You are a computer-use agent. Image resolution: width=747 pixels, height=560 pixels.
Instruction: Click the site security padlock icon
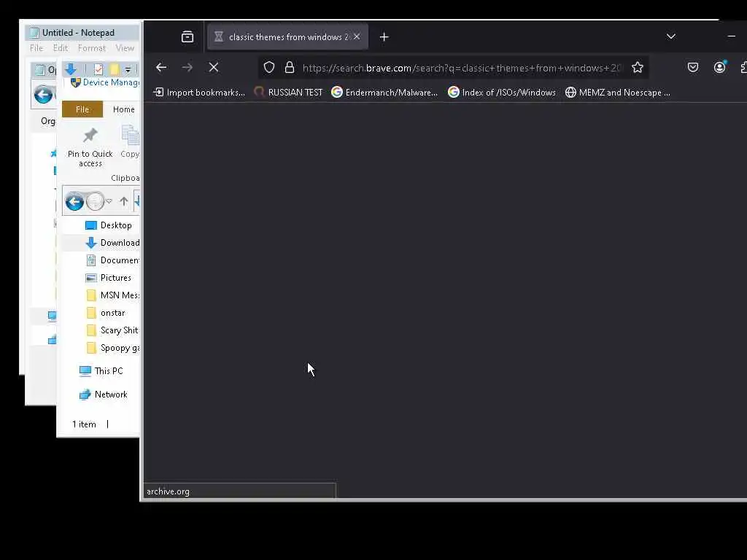289,68
